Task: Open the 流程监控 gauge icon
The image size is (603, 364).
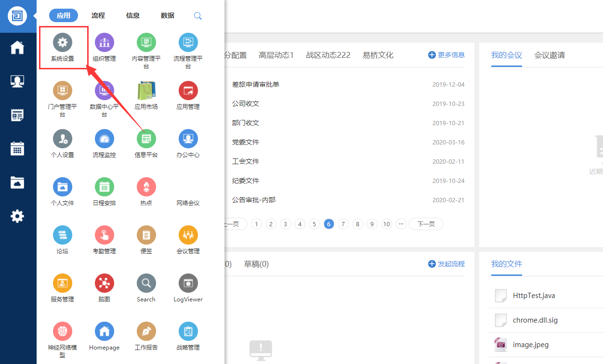Action: [x=104, y=139]
